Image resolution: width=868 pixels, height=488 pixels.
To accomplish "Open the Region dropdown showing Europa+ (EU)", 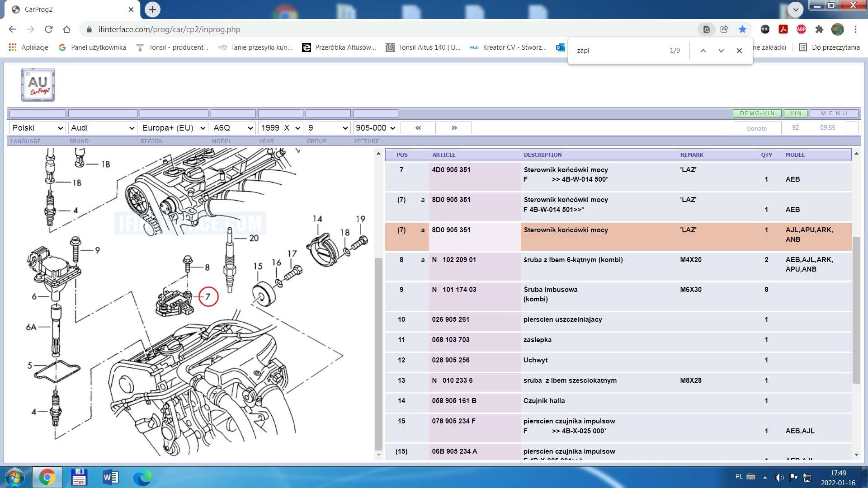I will [174, 128].
